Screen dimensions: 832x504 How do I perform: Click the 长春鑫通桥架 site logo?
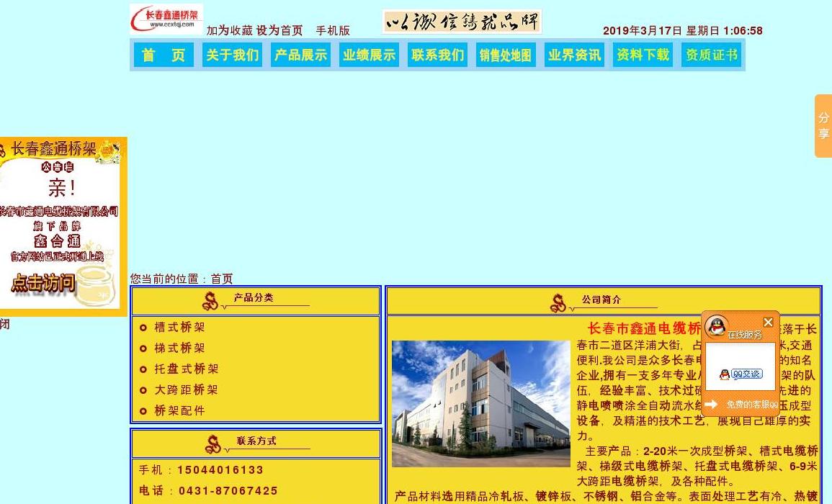[166, 19]
